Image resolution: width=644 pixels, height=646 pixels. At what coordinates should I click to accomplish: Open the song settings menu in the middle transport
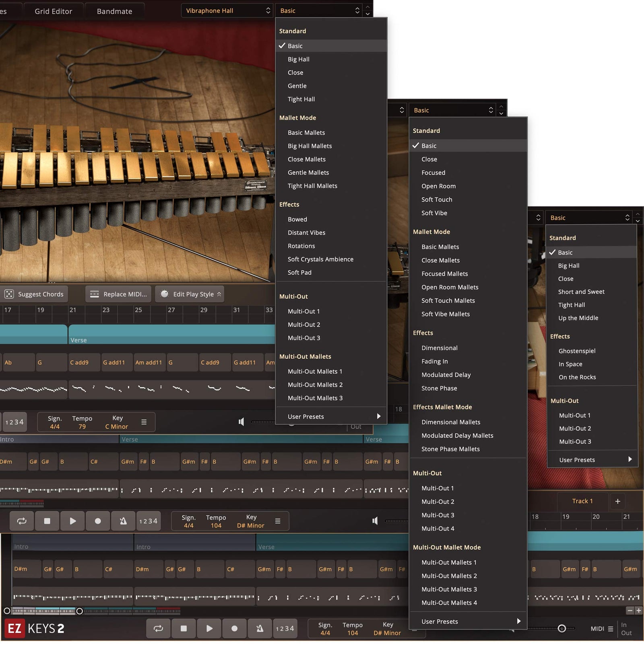(278, 521)
